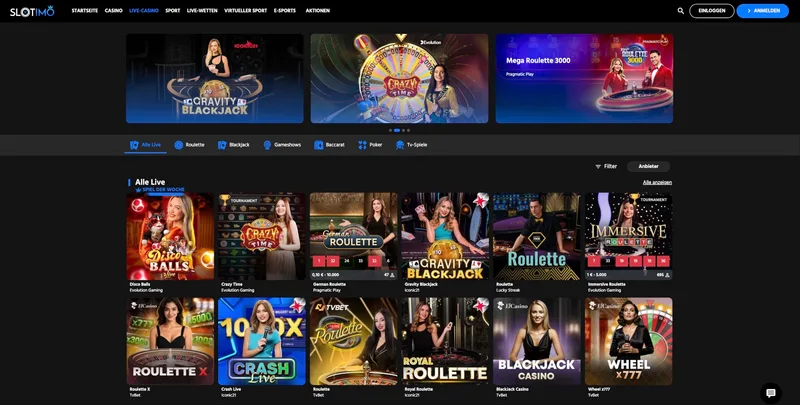Click star badge on Royal Roulette tile

click(481, 306)
